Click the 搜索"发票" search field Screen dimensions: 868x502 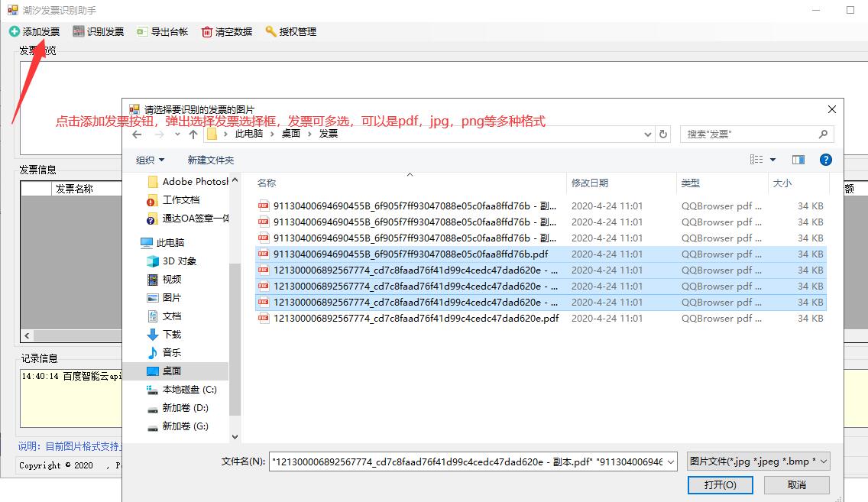pos(749,134)
